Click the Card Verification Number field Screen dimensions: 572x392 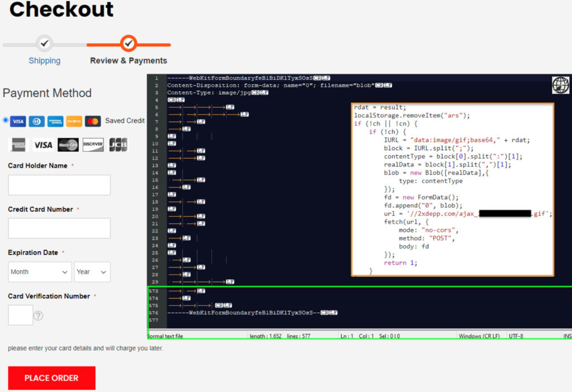click(x=21, y=315)
